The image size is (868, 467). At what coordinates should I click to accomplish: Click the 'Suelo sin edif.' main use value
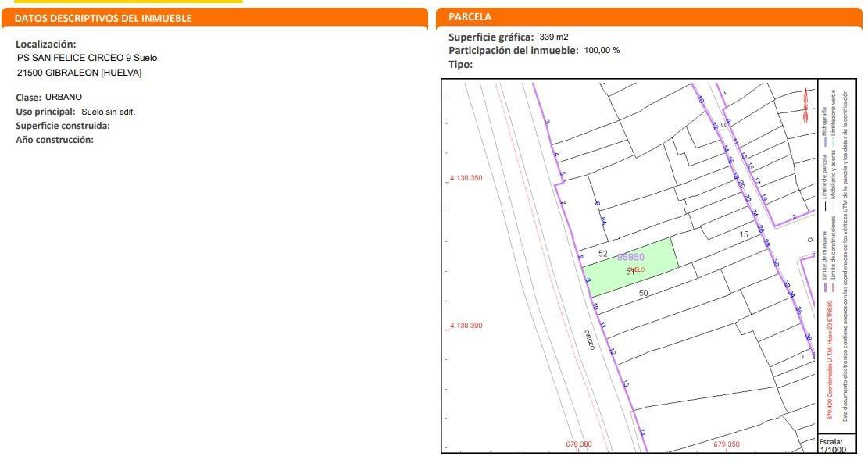tap(109, 112)
